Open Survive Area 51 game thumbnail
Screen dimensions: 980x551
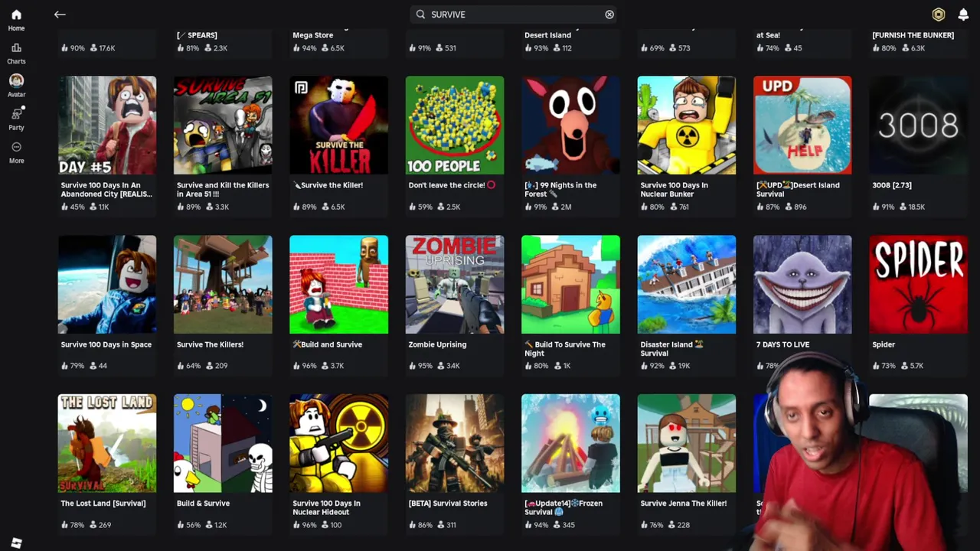point(223,125)
